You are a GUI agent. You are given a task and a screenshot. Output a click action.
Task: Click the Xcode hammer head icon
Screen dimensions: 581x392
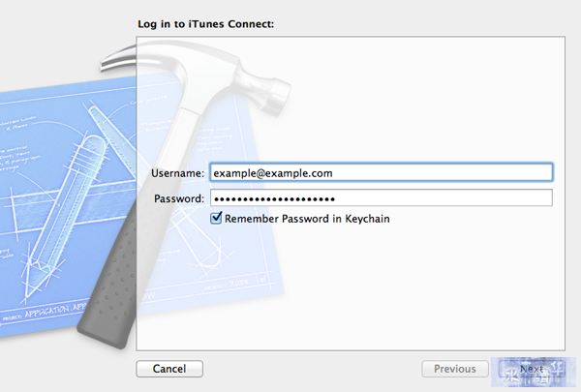(261, 87)
